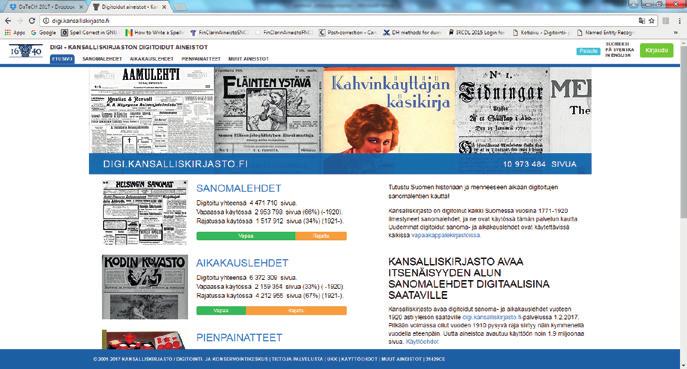This screenshot has height=369, width=687.
Task: Click green Vapaa bar under Sanomalehdet
Action: point(246,236)
